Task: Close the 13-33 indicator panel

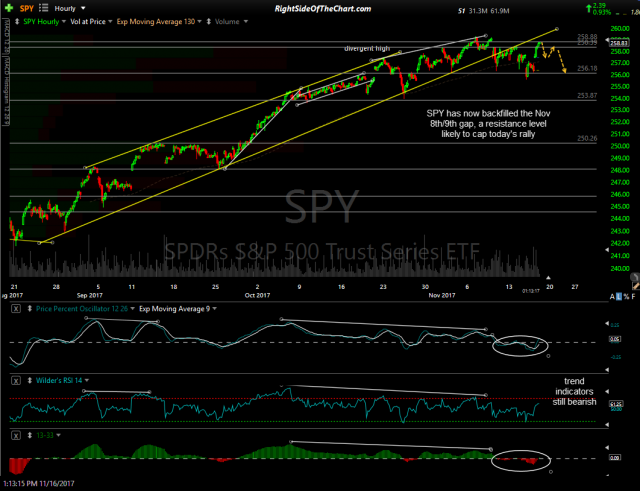Action: (x=16, y=436)
